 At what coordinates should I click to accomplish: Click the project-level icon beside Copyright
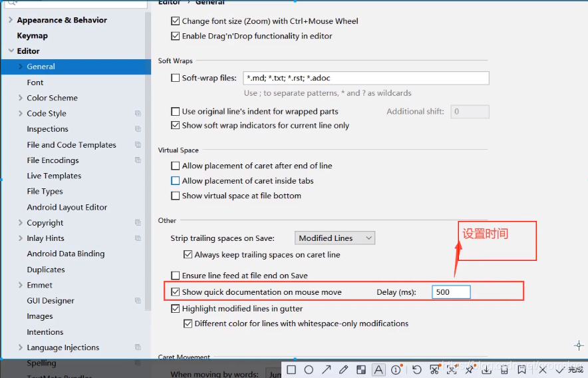pyautogui.click(x=138, y=222)
